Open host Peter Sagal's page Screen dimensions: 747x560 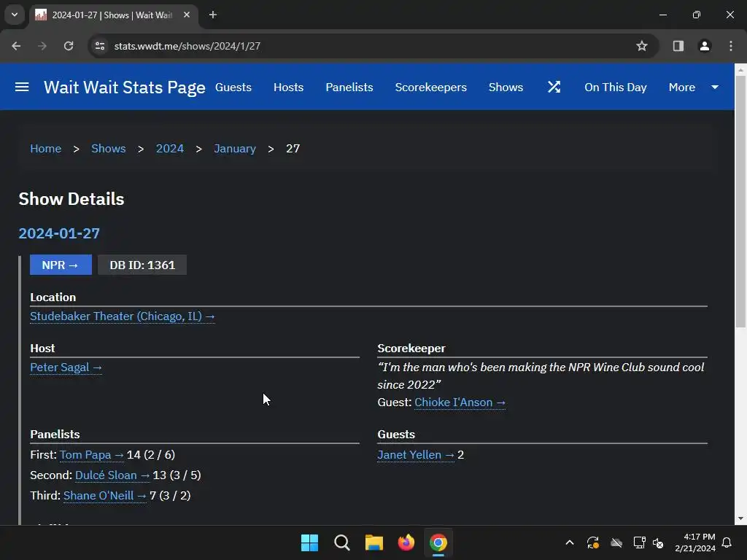66,367
